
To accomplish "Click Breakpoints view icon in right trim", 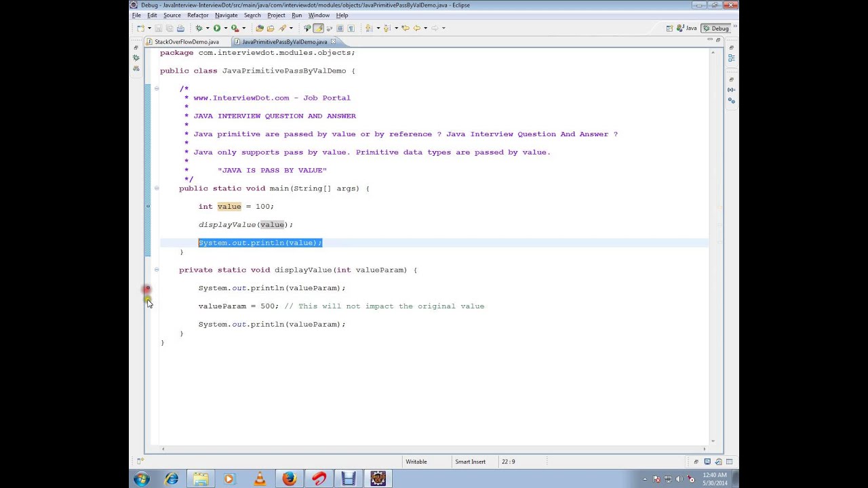I will click(731, 100).
